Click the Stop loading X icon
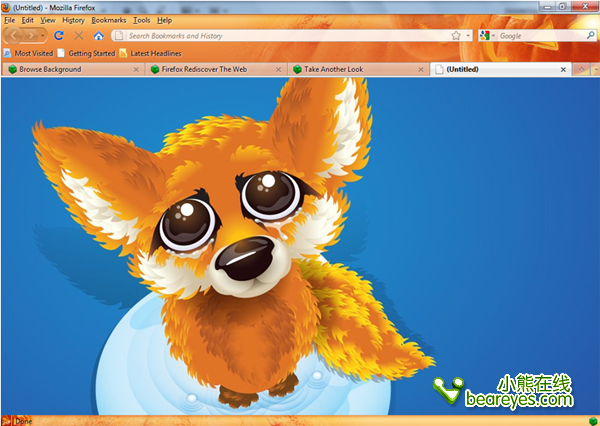The width and height of the screenshot is (600, 426). click(x=78, y=36)
